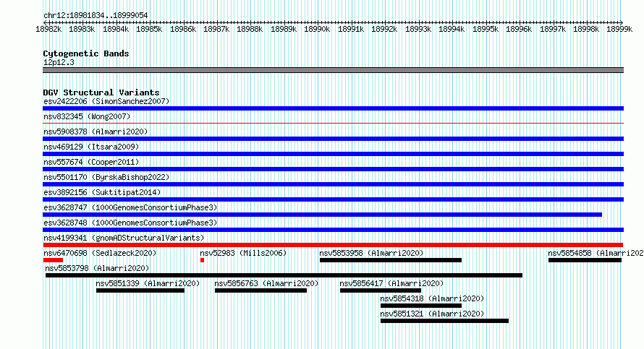Viewport: 644px width, 349px height.
Task: Click the 18996k ruler tick label
Action: tap(519, 29)
